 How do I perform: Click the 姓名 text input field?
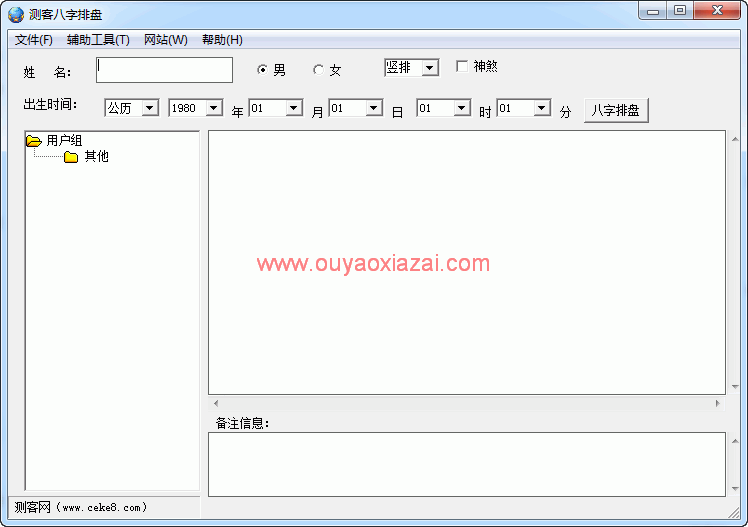[x=165, y=70]
